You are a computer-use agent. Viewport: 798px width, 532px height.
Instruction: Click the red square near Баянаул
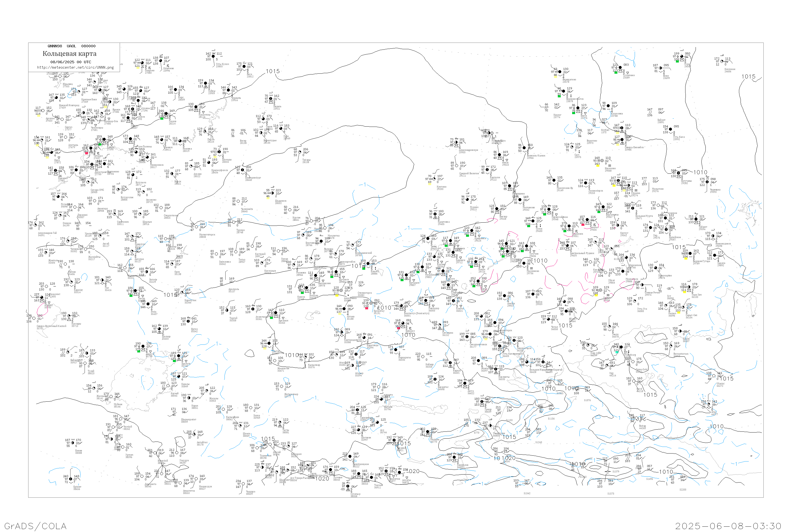pyautogui.click(x=398, y=328)
